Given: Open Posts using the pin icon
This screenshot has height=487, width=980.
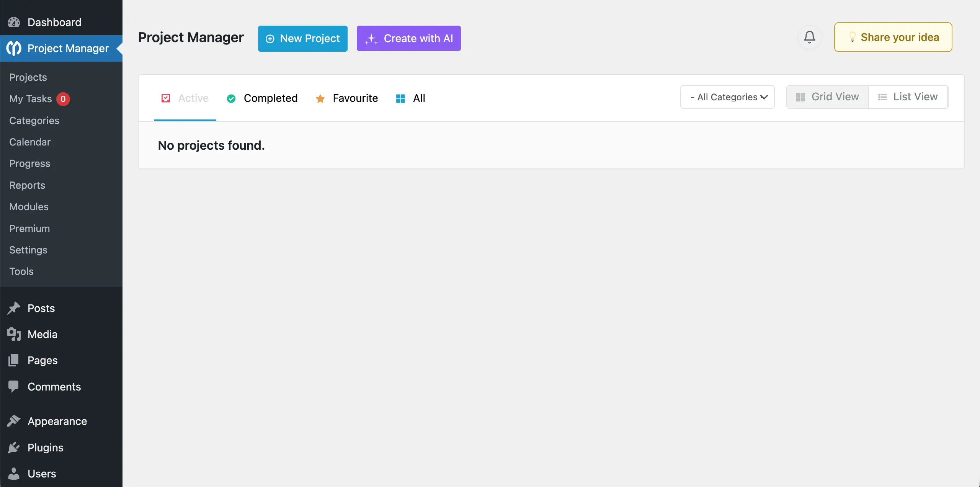Looking at the screenshot, I should point(14,308).
